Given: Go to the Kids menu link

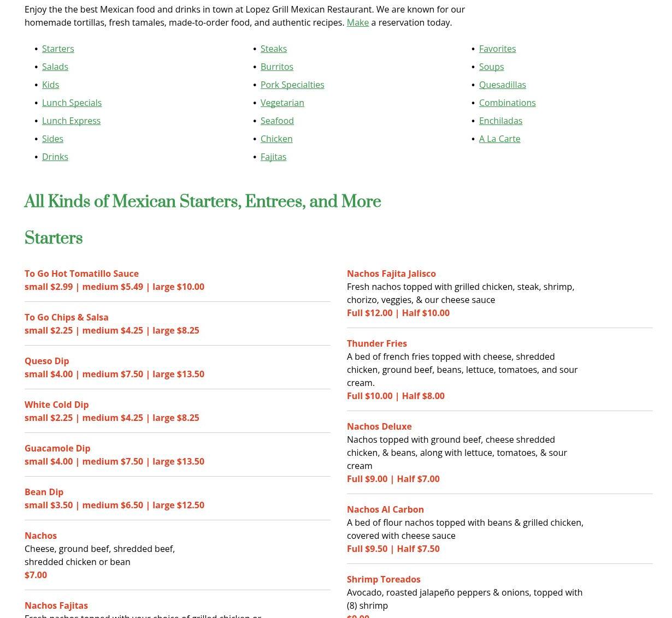Looking at the screenshot, I should pyautogui.click(x=50, y=85).
